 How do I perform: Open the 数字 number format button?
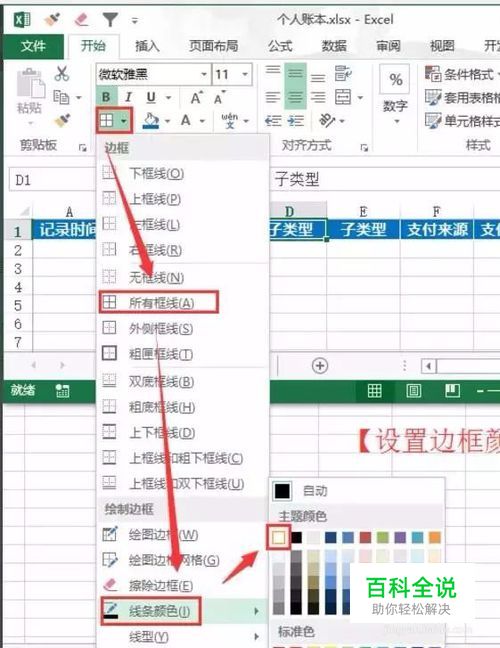click(x=396, y=95)
